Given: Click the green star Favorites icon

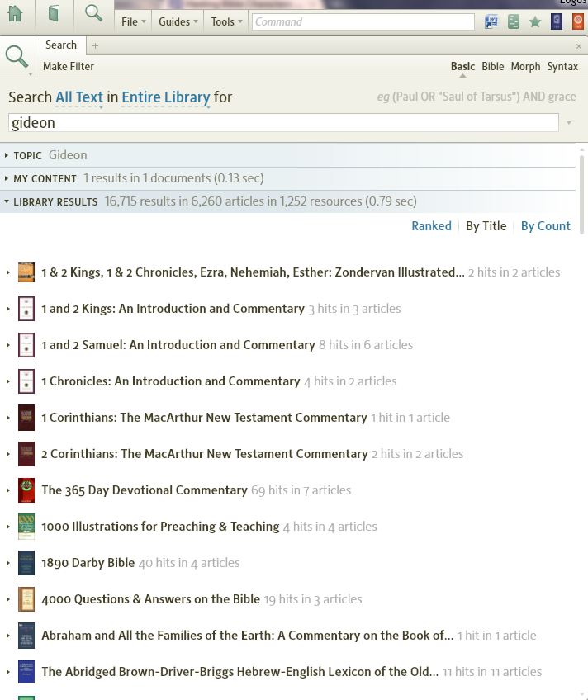Looking at the screenshot, I should pyautogui.click(x=535, y=21).
